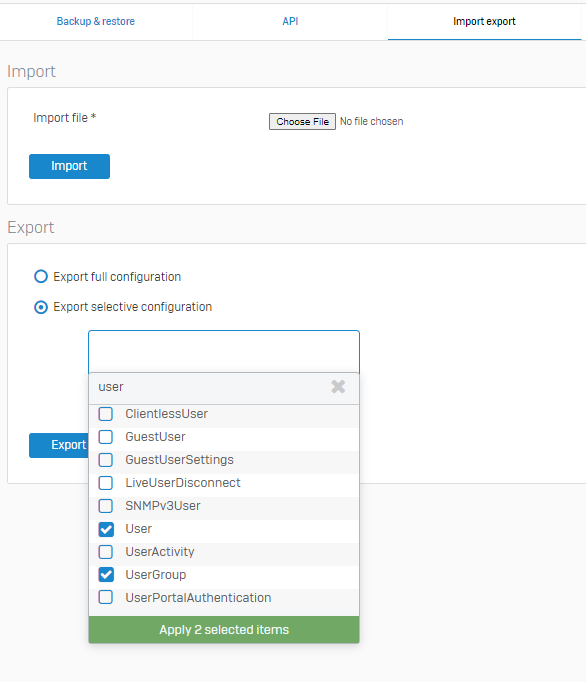This screenshot has width=586, height=682.
Task: Select the Import export tab
Action: pos(484,21)
